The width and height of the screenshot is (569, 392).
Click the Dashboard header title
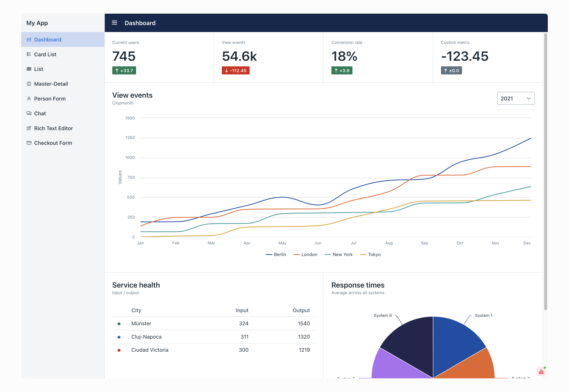point(140,23)
